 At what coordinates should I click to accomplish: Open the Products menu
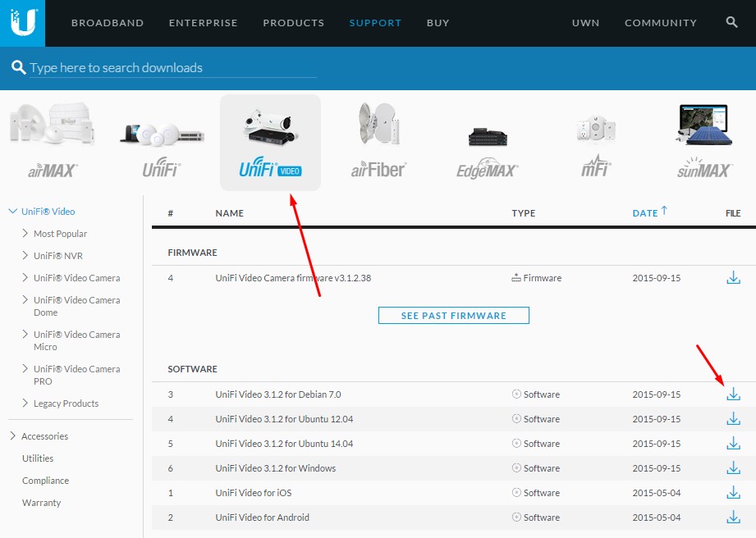(294, 23)
